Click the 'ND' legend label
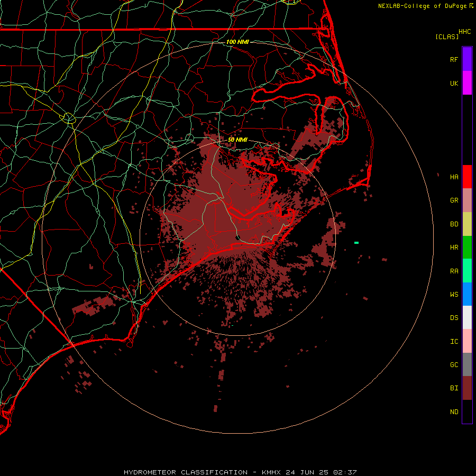Image resolution: width=476 pixels, height=476 pixels. pos(454,412)
